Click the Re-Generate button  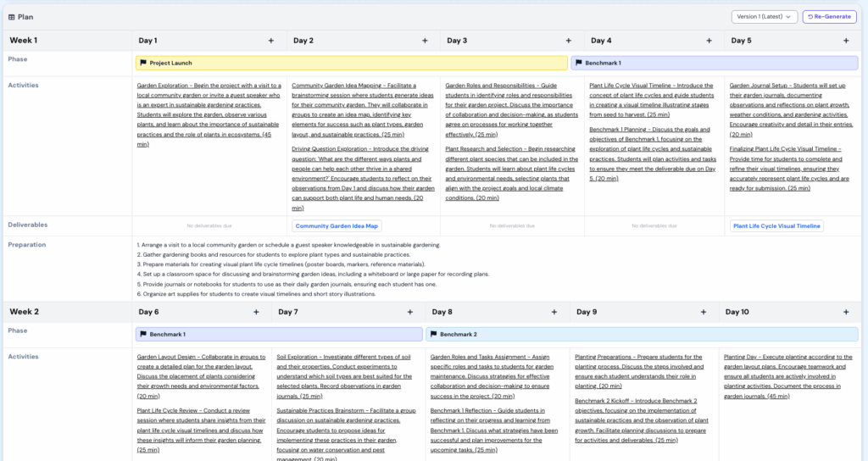829,17
